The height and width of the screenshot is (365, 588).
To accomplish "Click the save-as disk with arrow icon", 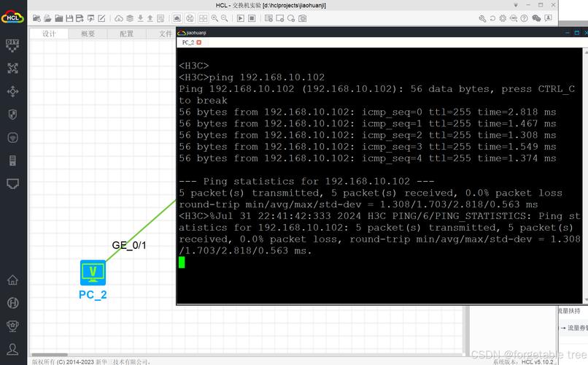I will pos(80,18).
